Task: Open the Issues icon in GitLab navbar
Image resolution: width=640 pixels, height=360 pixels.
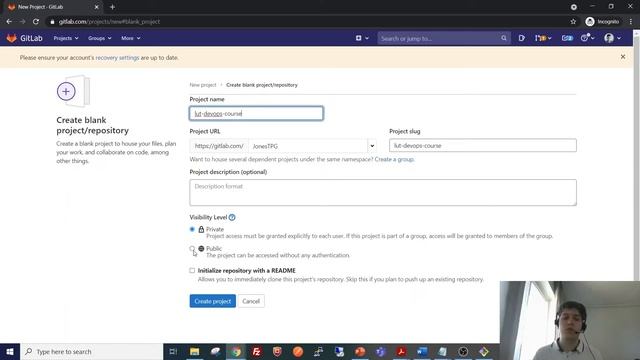Action: point(522,38)
